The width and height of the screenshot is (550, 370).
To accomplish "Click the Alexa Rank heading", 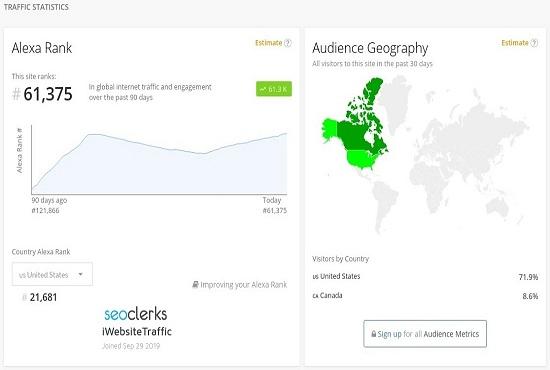I will coord(42,48).
